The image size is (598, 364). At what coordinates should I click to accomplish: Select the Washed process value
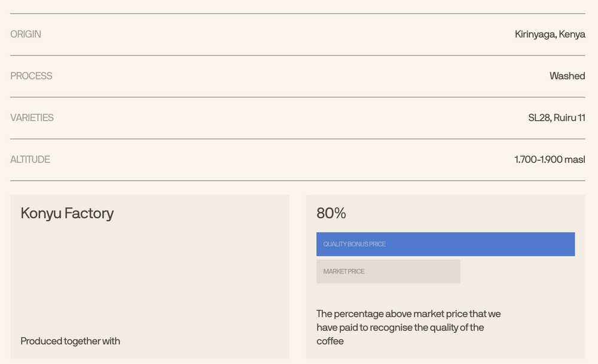[567, 76]
